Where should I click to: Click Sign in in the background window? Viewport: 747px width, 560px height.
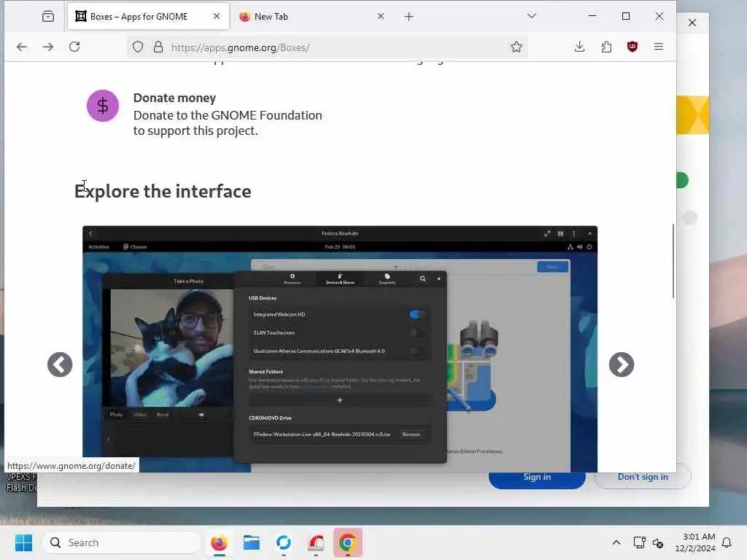tap(537, 478)
